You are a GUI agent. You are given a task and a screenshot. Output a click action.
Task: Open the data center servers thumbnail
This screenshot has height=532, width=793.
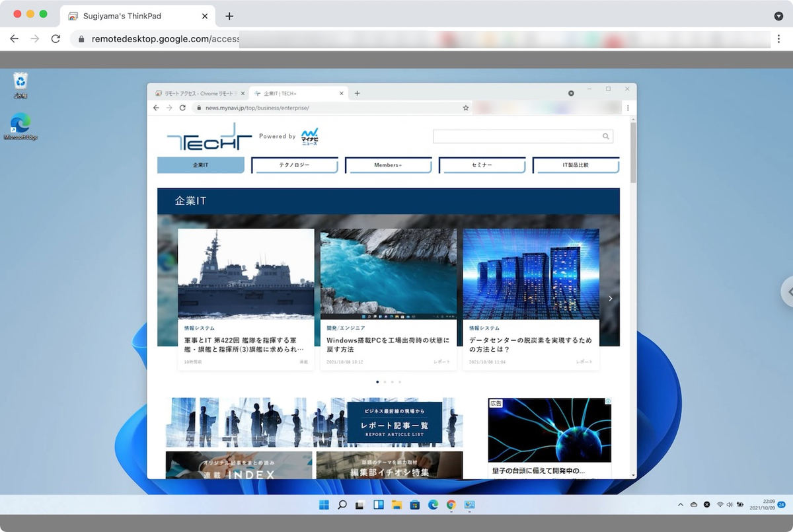click(531, 274)
